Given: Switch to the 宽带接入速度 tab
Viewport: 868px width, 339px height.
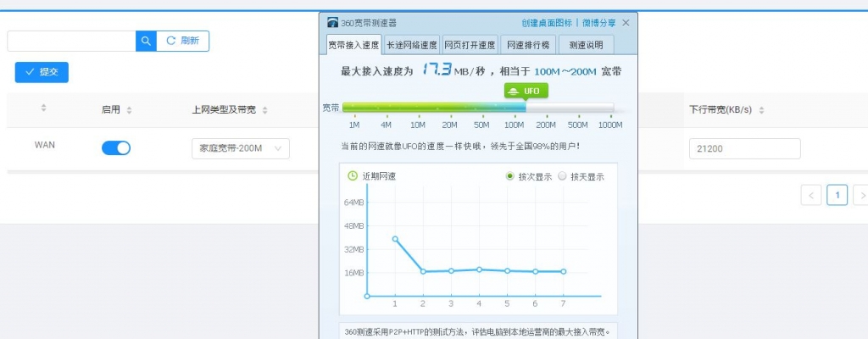Looking at the screenshot, I should click(x=353, y=45).
